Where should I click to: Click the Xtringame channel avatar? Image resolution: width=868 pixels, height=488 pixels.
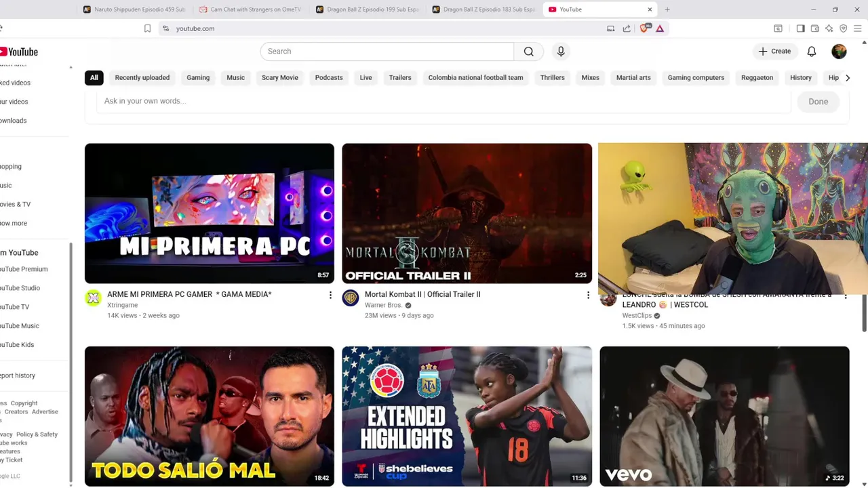93,298
